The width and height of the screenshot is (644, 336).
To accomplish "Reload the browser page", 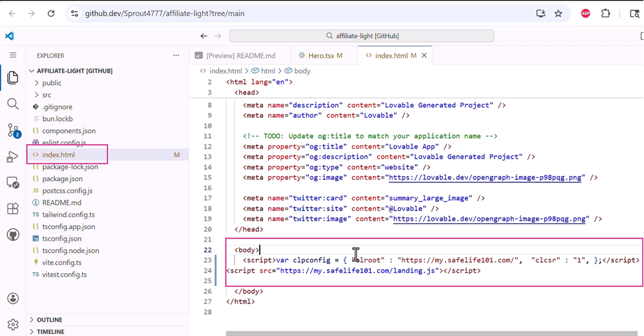I will (x=51, y=13).
